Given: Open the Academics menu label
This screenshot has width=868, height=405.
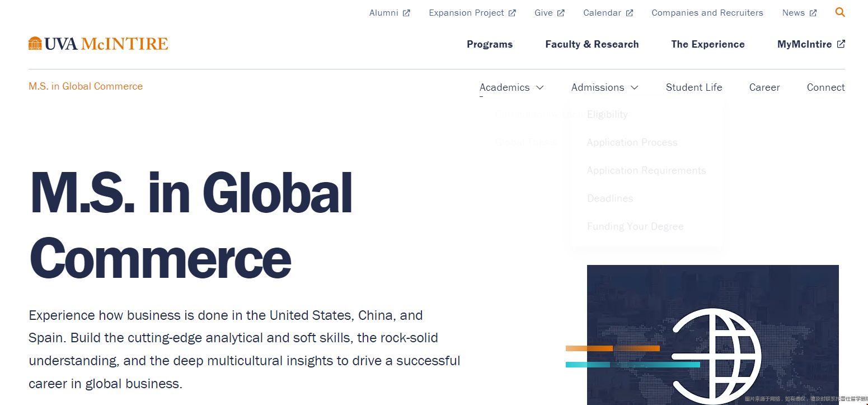Looking at the screenshot, I should 505,87.
